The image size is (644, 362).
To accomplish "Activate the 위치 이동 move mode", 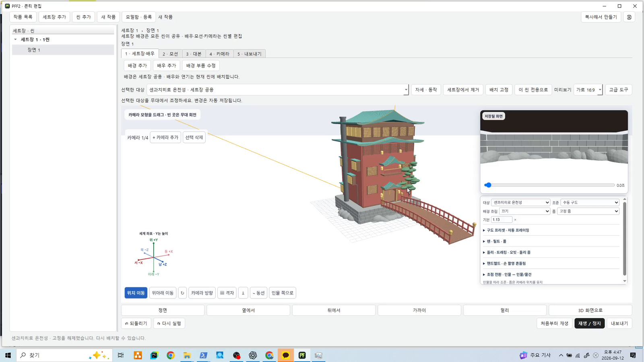I will pyautogui.click(x=136, y=293).
